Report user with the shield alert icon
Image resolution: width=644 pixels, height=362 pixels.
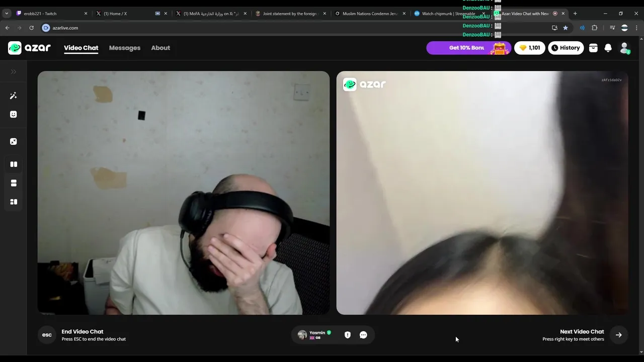coord(347,335)
